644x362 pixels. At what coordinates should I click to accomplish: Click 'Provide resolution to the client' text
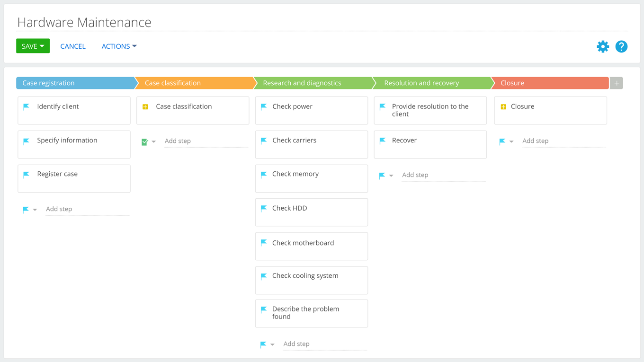[430, 110]
